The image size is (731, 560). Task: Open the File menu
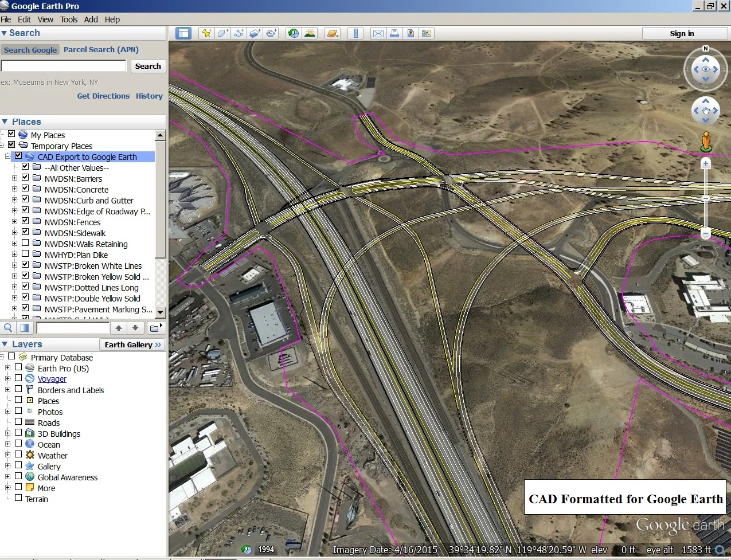coord(6,19)
